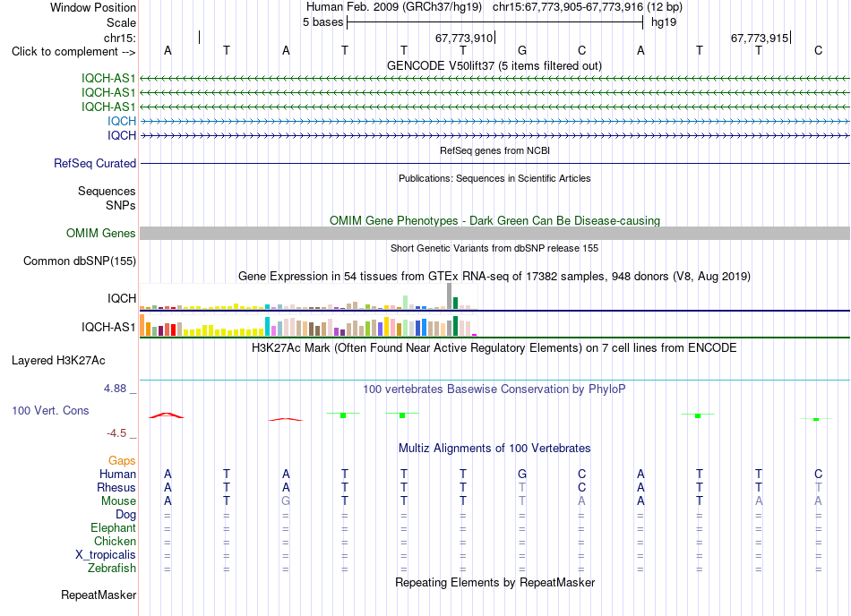Click the 'Human Feb. 2009 (GRCh37/hg19)' title
Screen dimensions: 851x616
point(394,7)
